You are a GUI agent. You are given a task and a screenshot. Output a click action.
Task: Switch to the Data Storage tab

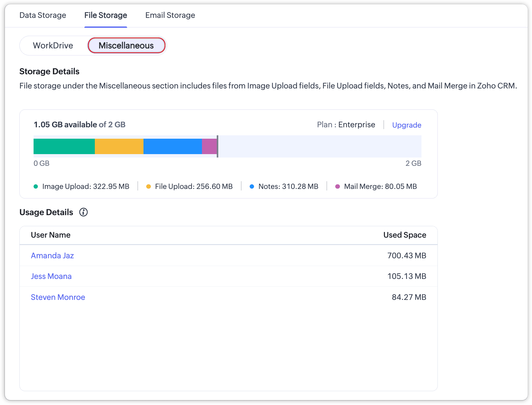tap(43, 15)
